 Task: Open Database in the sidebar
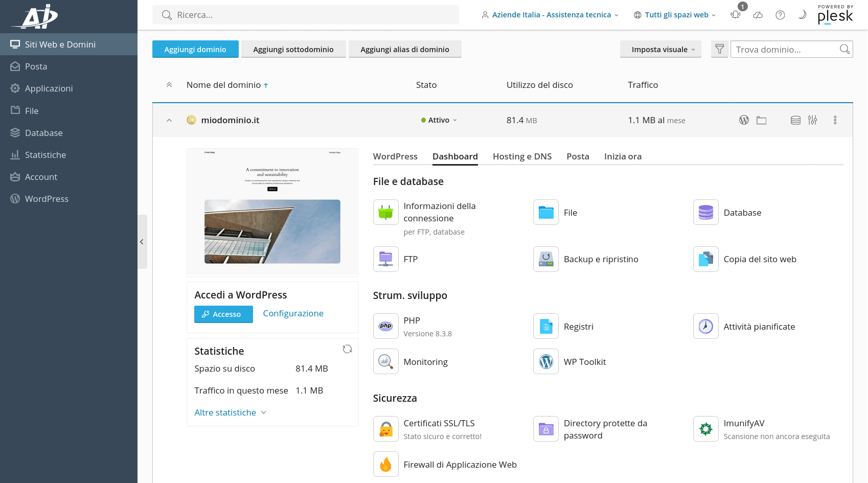(x=68, y=133)
